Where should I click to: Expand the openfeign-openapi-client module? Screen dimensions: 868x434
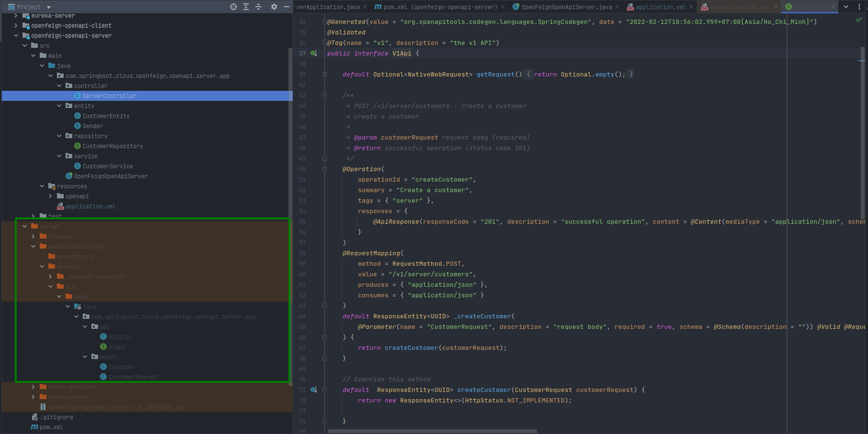tap(16, 25)
